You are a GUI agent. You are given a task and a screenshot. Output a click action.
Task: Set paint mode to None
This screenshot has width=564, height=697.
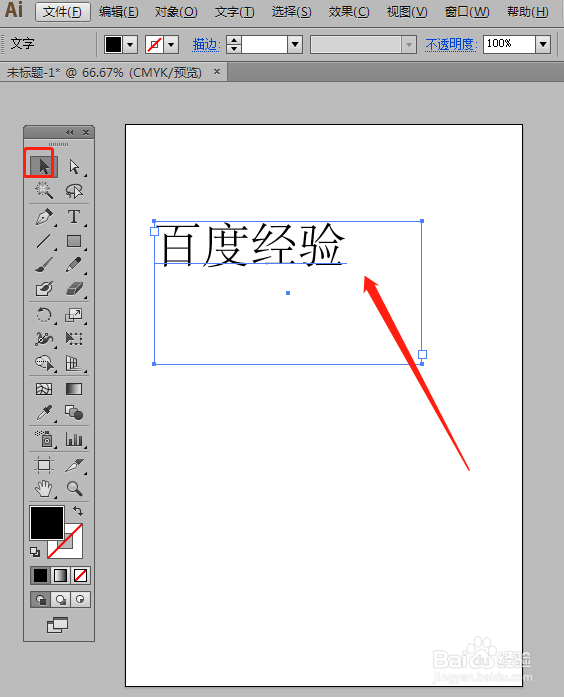pyautogui.click(x=81, y=576)
